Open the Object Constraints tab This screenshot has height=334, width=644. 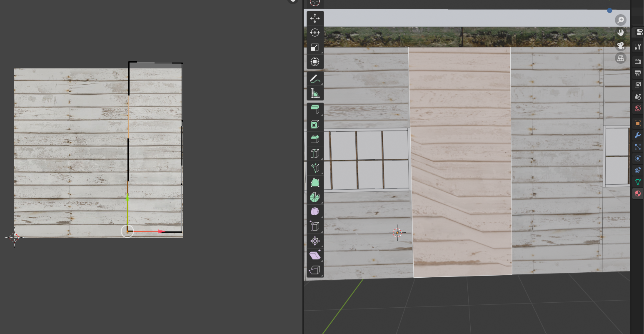(638, 170)
